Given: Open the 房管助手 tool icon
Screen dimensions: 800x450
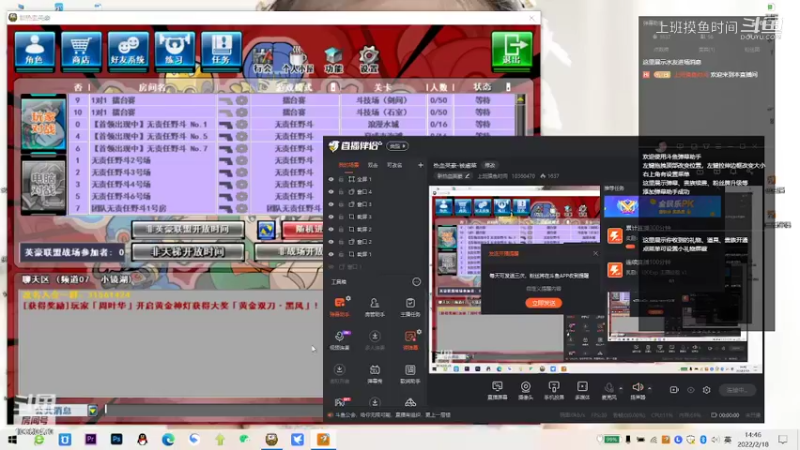Looking at the screenshot, I should point(374,307).
